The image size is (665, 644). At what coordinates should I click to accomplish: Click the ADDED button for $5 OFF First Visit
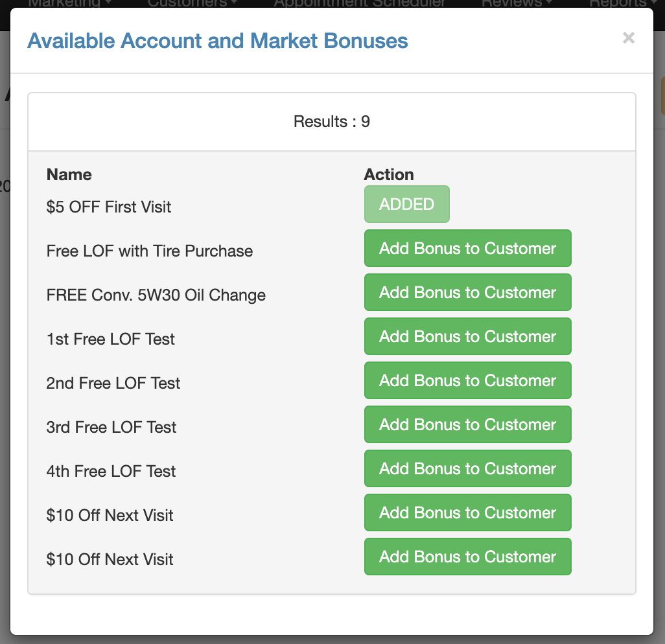tap(407, 204)
